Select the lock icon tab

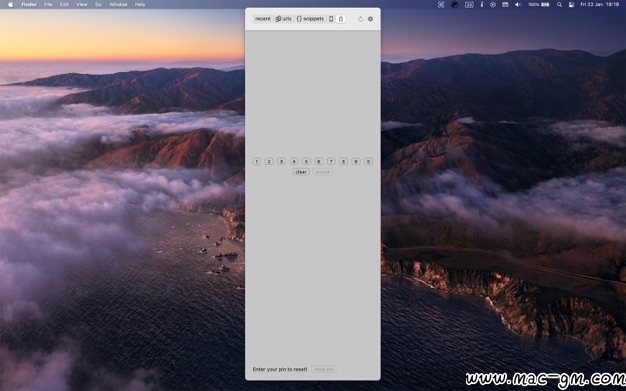341,19
